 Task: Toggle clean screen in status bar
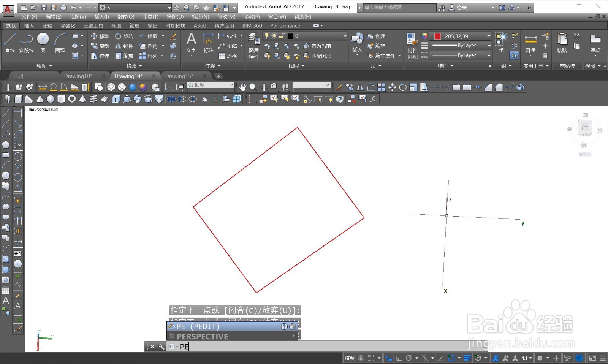pos(592,358)
